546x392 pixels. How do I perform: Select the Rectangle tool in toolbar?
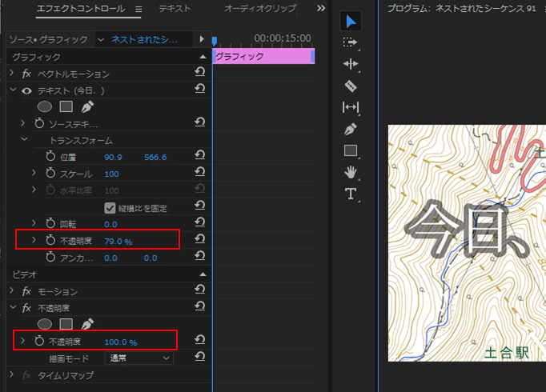[351, 150]
